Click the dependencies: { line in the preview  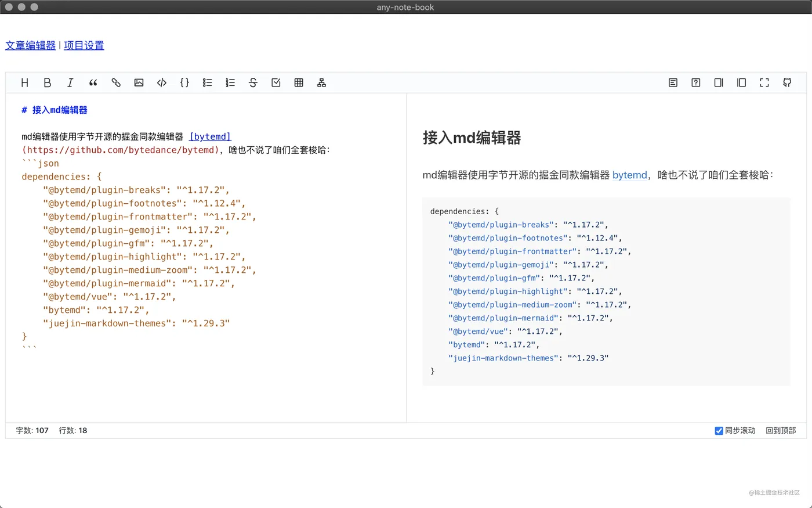click(465, 211)
